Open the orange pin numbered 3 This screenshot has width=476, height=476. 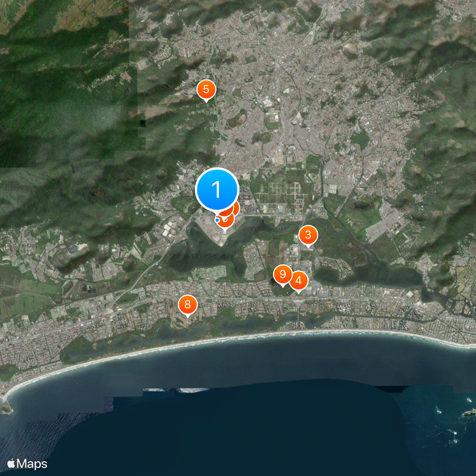click(308, 235)
